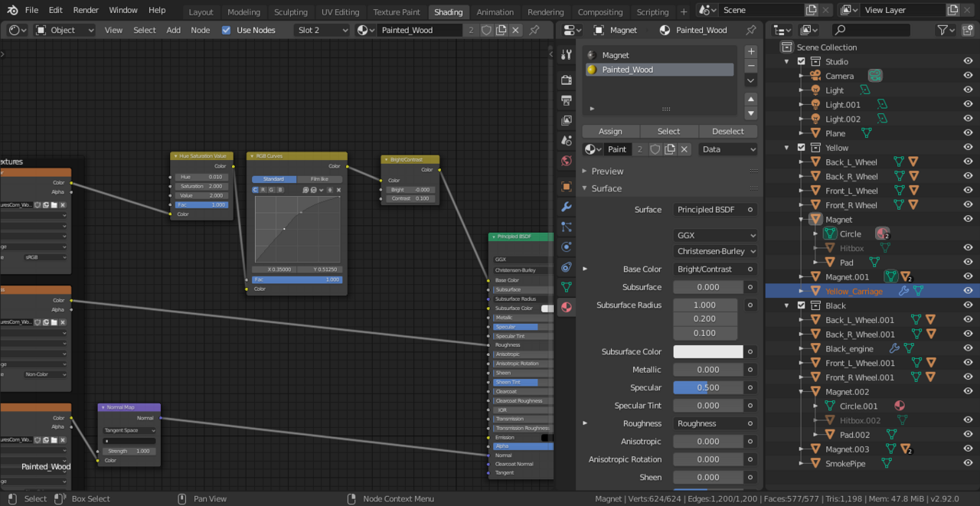Image resolution: width=980 pixels, height=506 pixels.
Task: Click the Object Data Properties green triangle icon
Action: pos(565,287)
